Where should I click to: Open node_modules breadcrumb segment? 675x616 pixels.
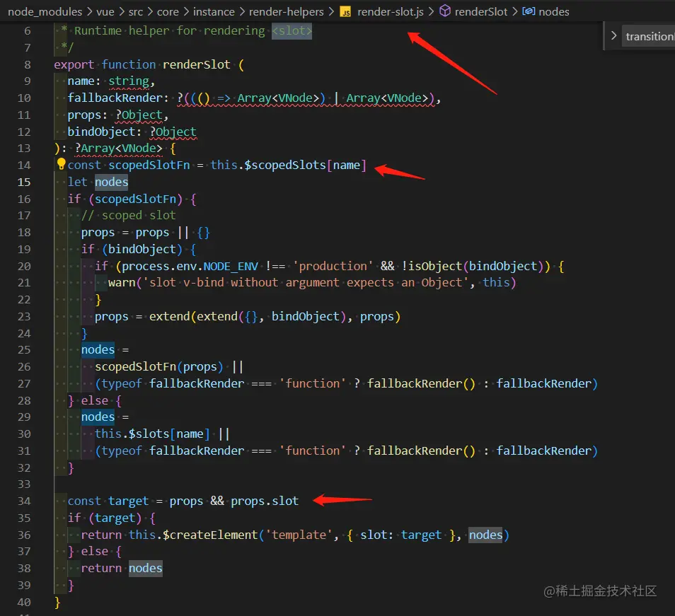pos(45,11)
